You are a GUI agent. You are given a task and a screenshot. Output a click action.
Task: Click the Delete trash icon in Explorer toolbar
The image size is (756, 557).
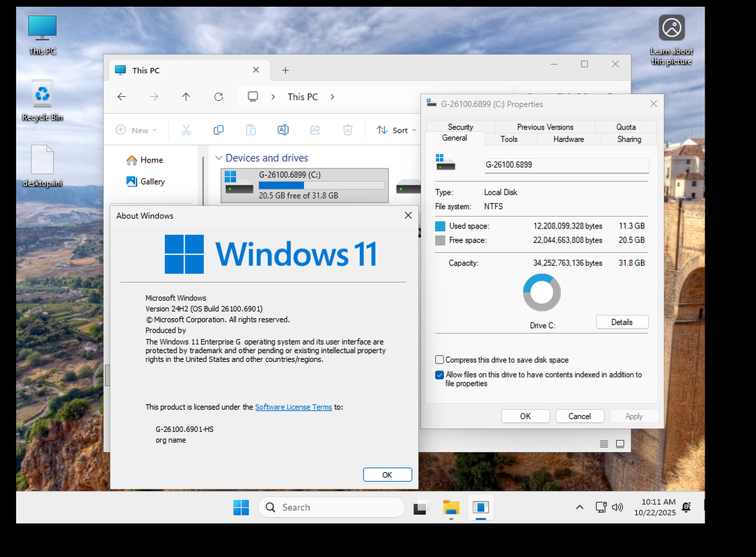point(347,130)
